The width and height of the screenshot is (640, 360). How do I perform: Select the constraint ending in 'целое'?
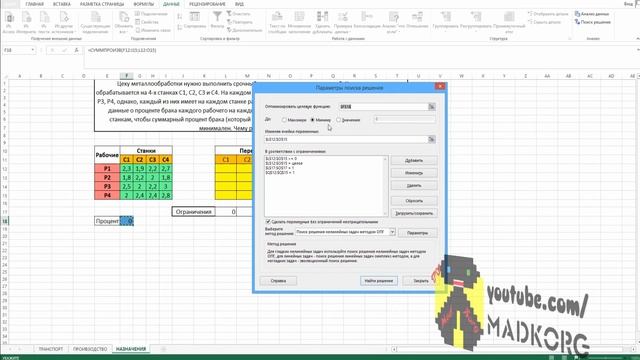284,163
